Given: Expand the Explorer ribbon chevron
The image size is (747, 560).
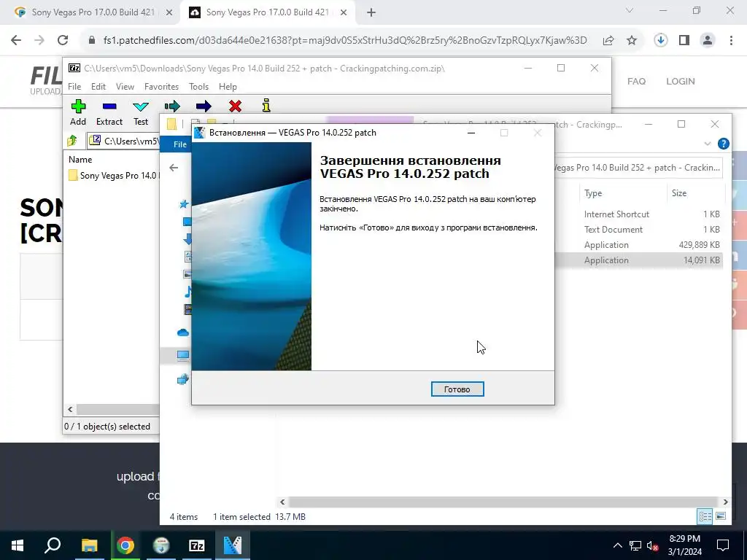Looking at the screenshot, I should [x=708, y=144].
